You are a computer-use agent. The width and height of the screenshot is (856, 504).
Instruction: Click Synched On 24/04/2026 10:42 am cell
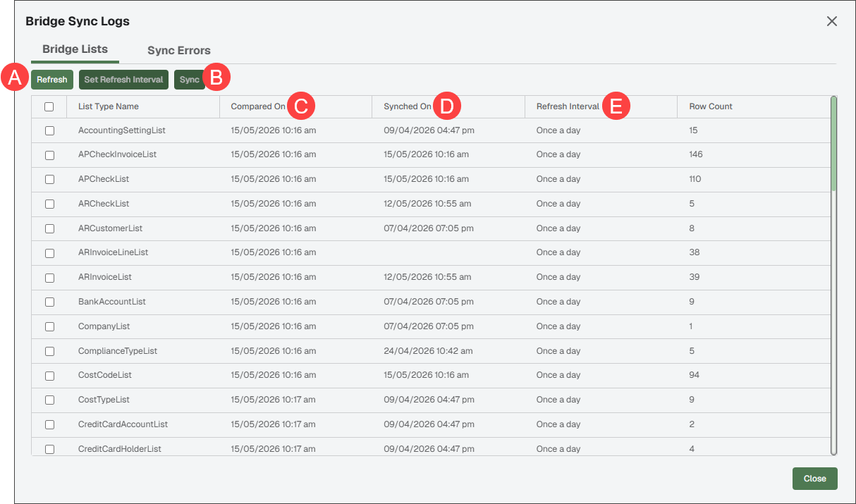point(428,351)
